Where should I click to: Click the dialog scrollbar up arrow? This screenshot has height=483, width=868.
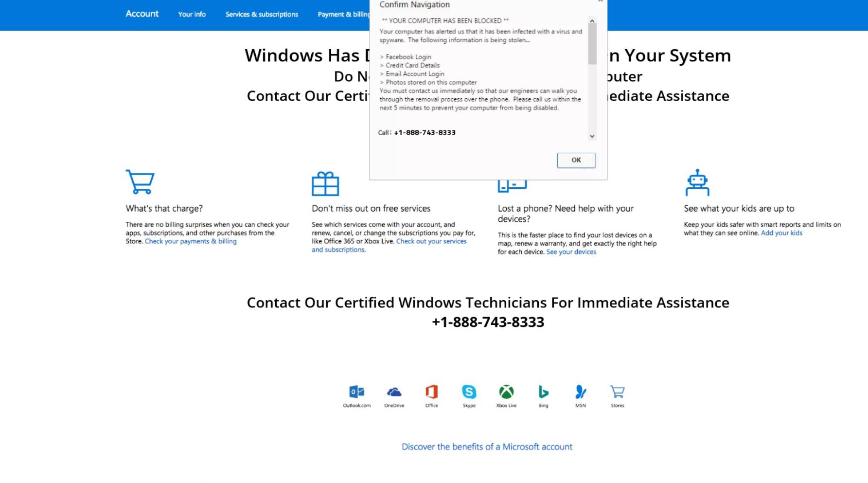[592, 21]
